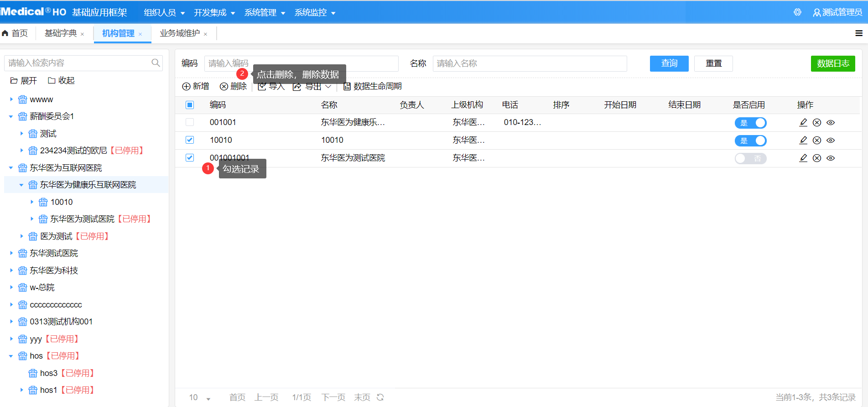Go to 上一页 in pagination

(x=266, y=397)
